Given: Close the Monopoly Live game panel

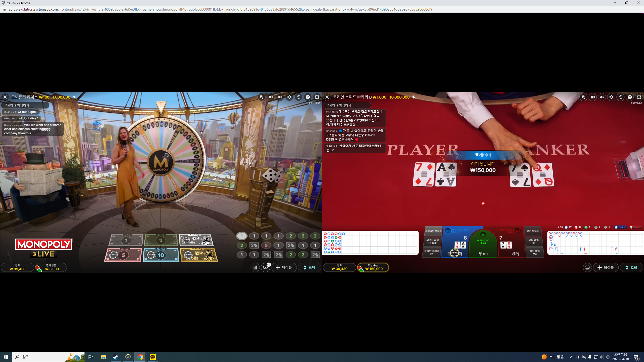Looking at the screenshot, I should (5, 97).
